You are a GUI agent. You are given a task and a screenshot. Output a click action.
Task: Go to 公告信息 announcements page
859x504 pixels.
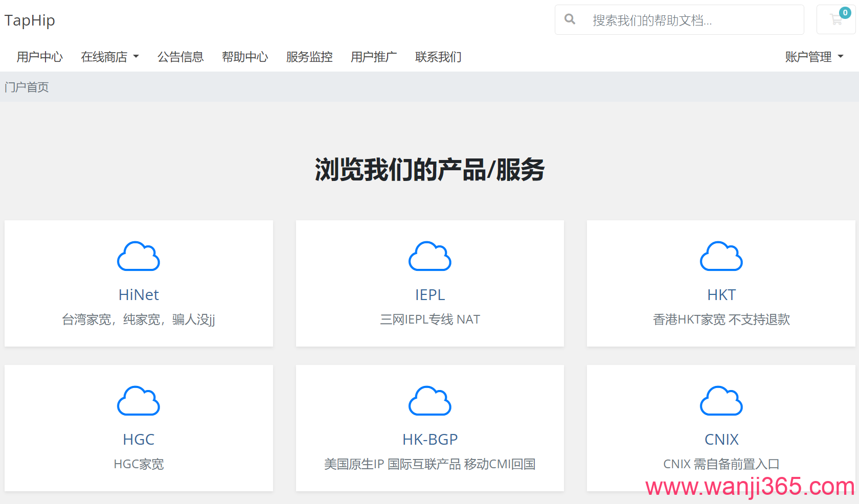pyautogui.click(x=180, y=57)
